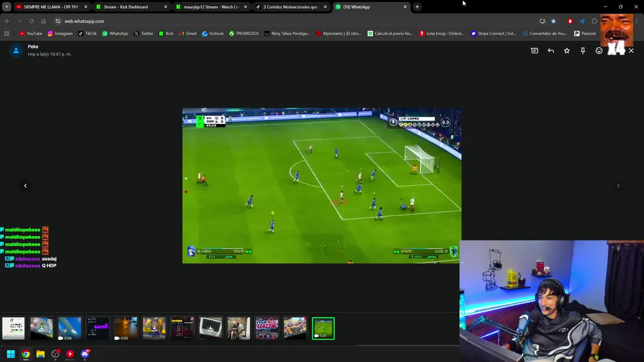Open the Lista Emoji bookmark

pyautogui.click(x=441, y=34)
